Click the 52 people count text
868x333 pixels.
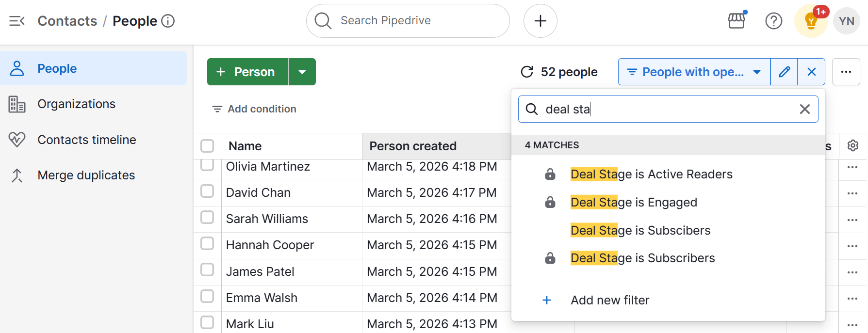point(569,72)
